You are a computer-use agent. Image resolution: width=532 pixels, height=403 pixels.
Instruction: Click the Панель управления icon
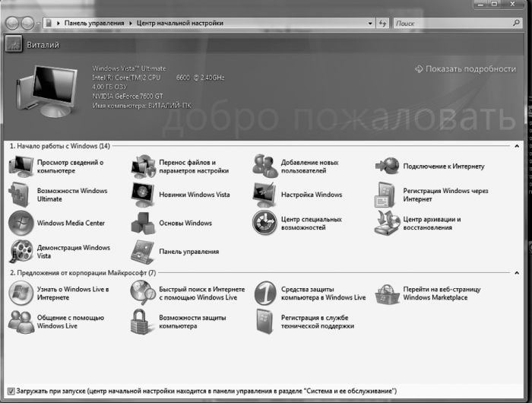142,252
